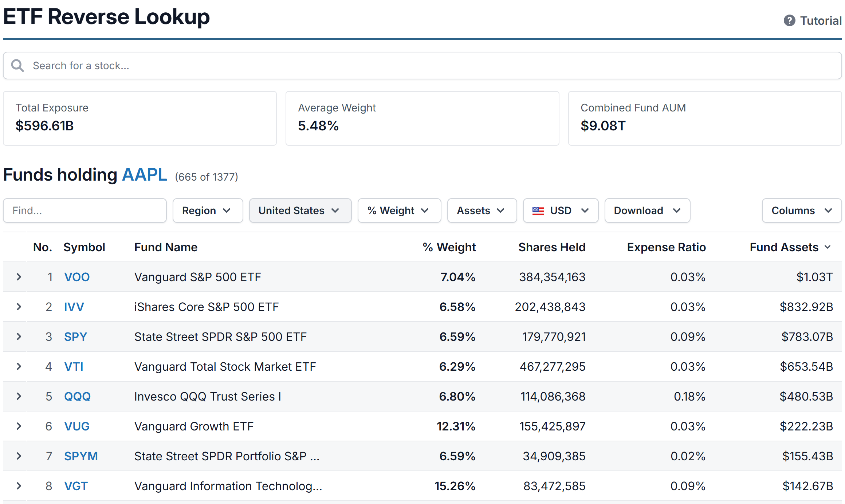Click the Vanguard S&P 500 ETF fund name
This screenshot has width=845, height=504.
[x=198, y=277]
